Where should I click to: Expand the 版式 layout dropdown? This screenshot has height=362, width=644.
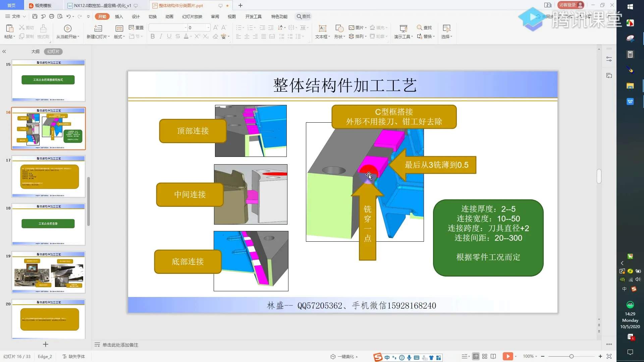(119, 37)
